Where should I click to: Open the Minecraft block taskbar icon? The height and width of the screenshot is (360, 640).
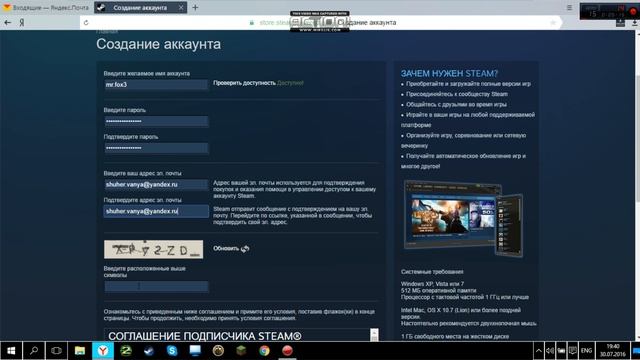pyautogui.click(x=241, y=351)
